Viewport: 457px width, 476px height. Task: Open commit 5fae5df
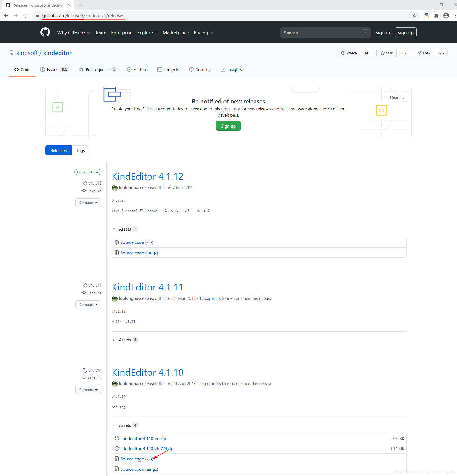[x=94, y=293]
